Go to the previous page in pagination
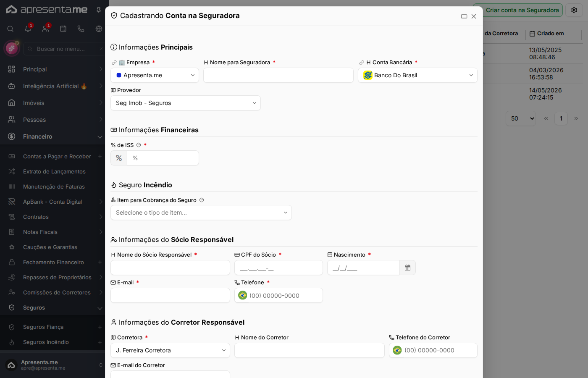 (546, 118)
